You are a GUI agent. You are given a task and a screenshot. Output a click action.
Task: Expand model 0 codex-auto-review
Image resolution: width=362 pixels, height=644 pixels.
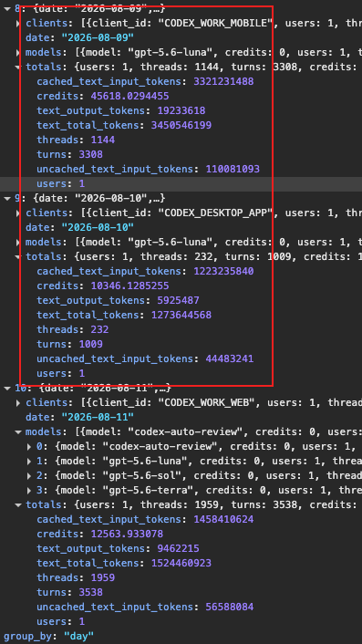(x=29, y=447)
